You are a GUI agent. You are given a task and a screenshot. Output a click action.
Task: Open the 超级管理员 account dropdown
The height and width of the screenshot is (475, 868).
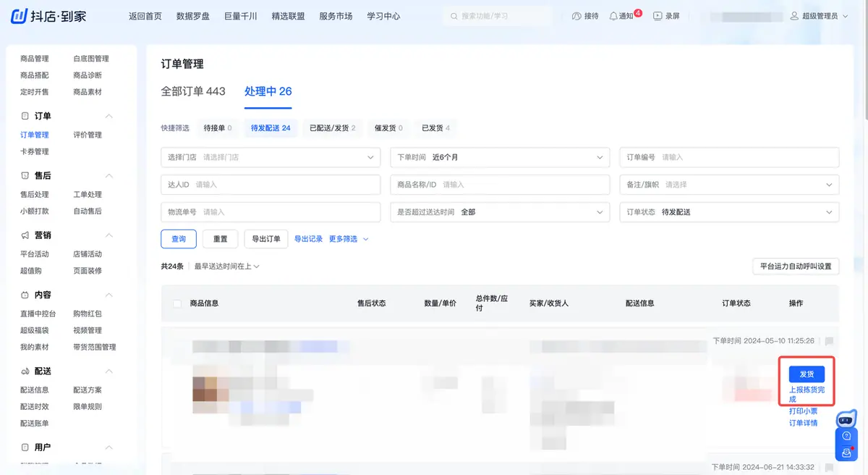(825, 16)
